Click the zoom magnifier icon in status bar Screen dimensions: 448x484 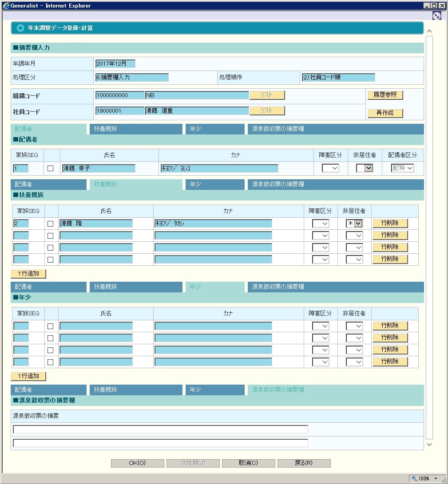click(x=414, y=478)
